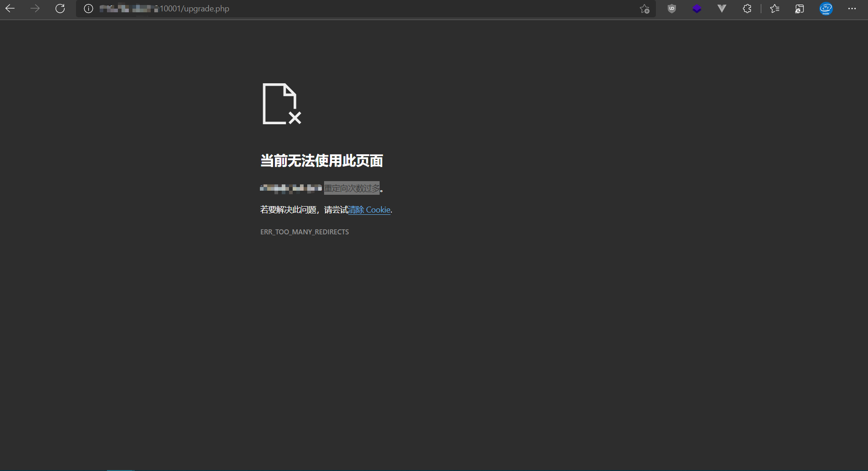Click the 清除 Cookie link
Screen dimensions: 868x471
pos(369,210)
